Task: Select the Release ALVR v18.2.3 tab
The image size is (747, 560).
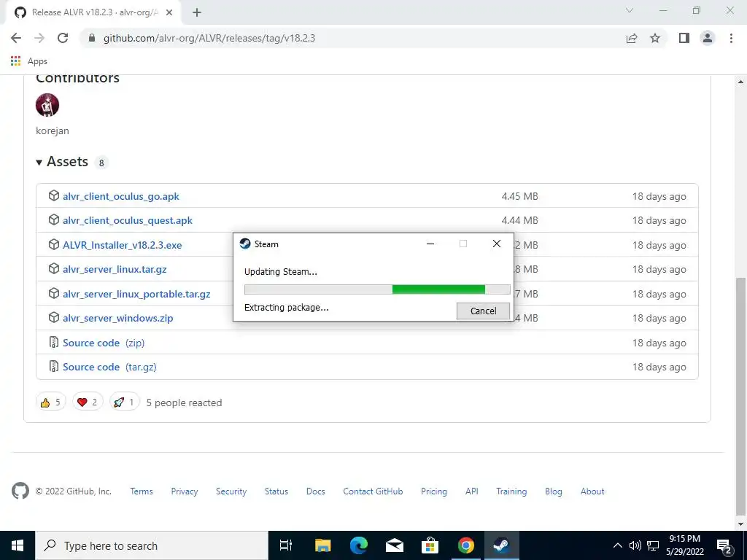Action: point(93,12)
